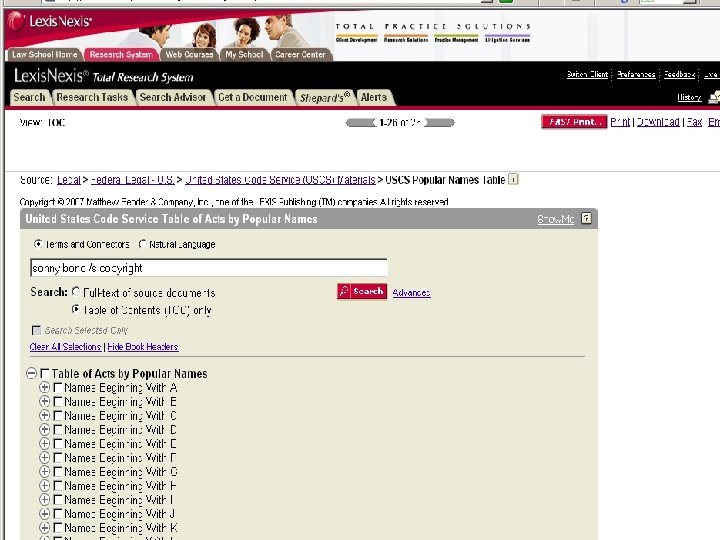Expand Names Beginning With H node
The height and width of the screenshot is (540, 720).
[45, 486]
